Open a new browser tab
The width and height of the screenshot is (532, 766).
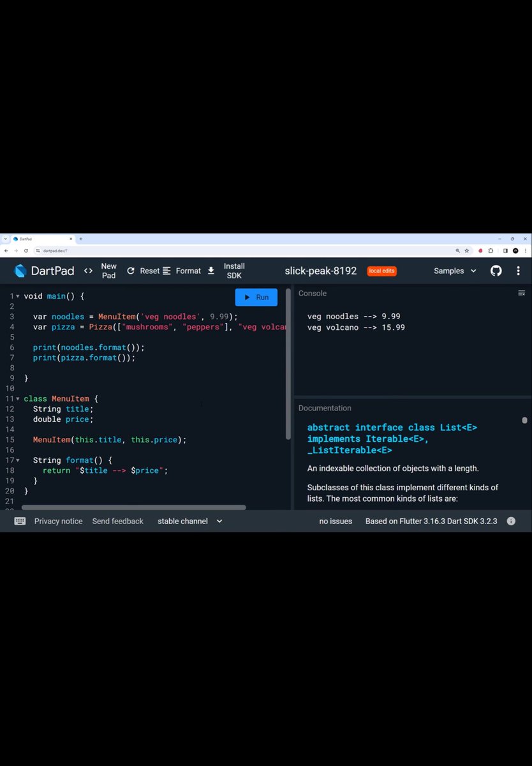(81, 239)
